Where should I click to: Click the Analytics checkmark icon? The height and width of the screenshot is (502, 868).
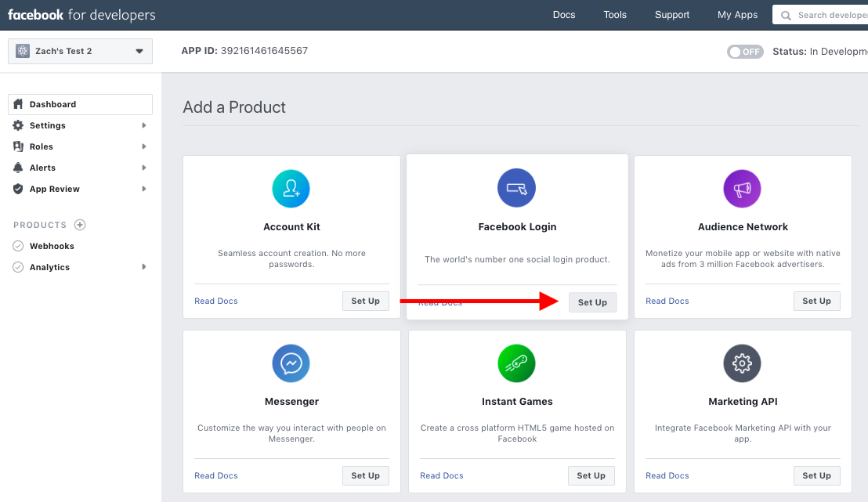point(18,267)
